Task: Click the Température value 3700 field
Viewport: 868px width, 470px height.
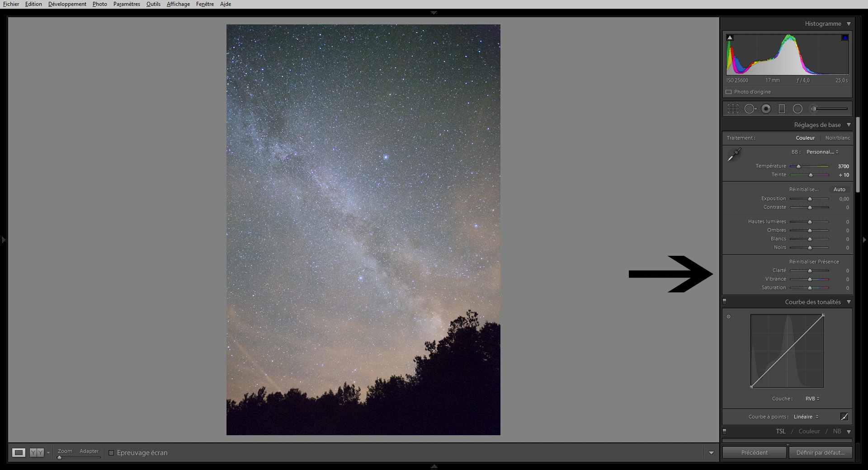Action: 843,166
